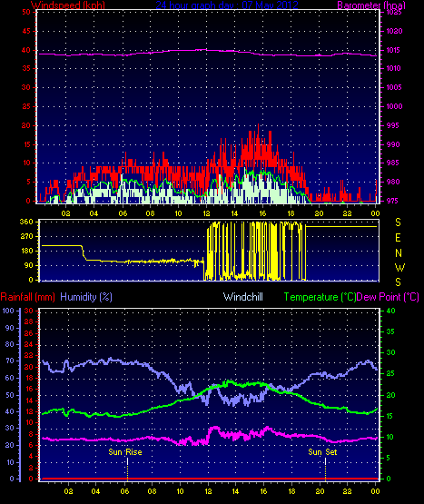The width and height of the screenshot is (424, 504).
Task: Click the 100 humidity axis value
Action: (x=8, y=311)
